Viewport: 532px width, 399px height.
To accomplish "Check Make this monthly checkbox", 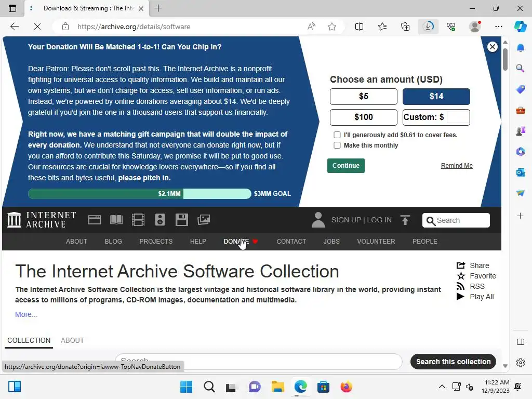I will tap(337, 145).
